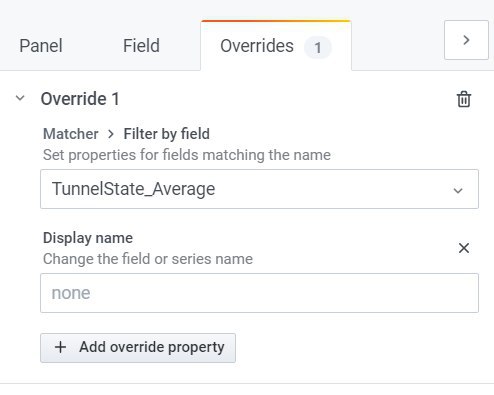Delete Override 1 with the trash icon
Screen dimensions: 494x395
pyautogui.click(x=464, y=99)
